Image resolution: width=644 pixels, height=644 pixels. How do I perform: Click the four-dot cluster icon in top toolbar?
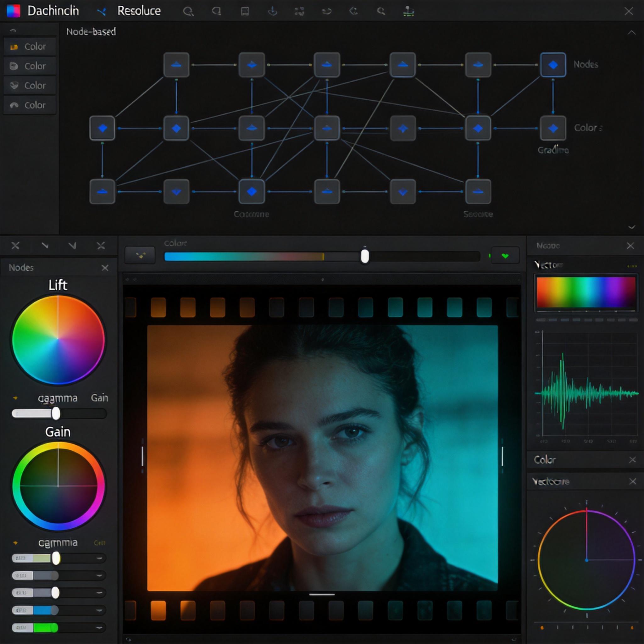[x=299, y=11]
